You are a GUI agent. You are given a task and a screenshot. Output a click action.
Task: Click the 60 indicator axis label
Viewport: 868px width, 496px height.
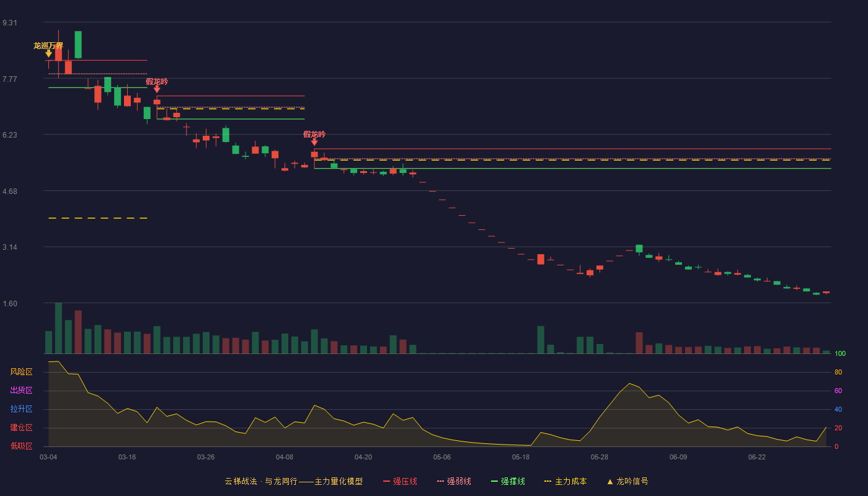tap(838, 391)
